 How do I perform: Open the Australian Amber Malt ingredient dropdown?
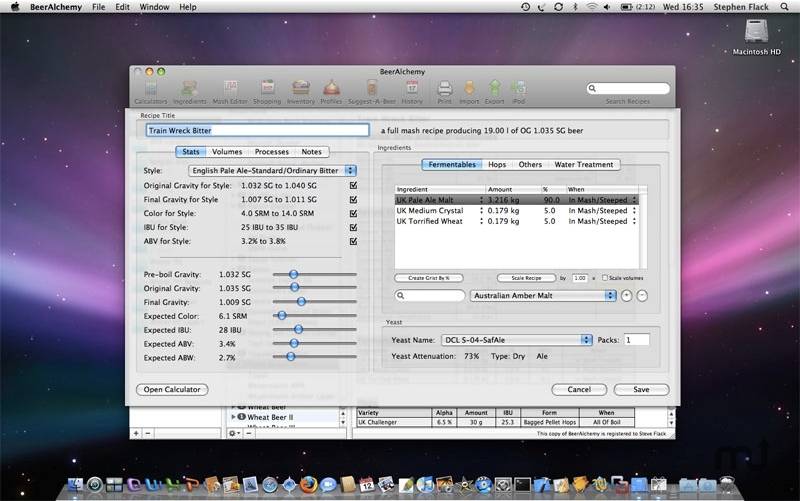(x=543, y=295)
